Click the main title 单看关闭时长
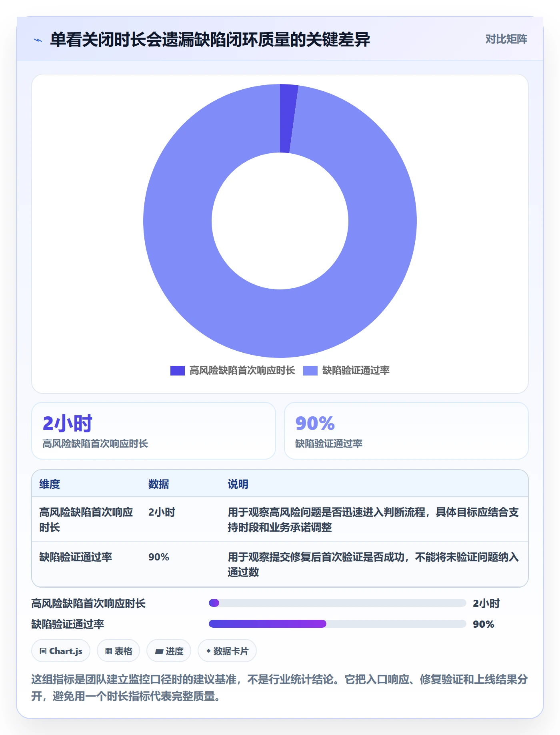The height and width of the screenshot is (735, 560). tap(210, 40)
